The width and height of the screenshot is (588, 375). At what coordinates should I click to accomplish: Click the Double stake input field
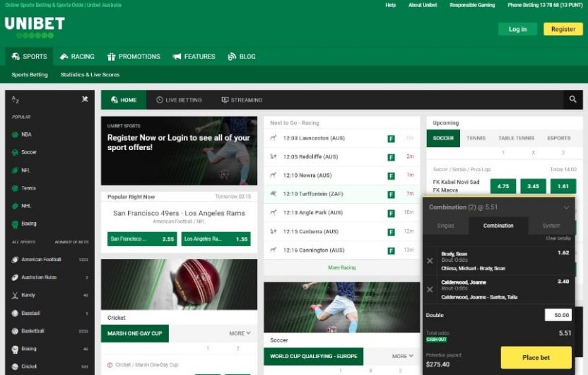(x=558, y=315)
